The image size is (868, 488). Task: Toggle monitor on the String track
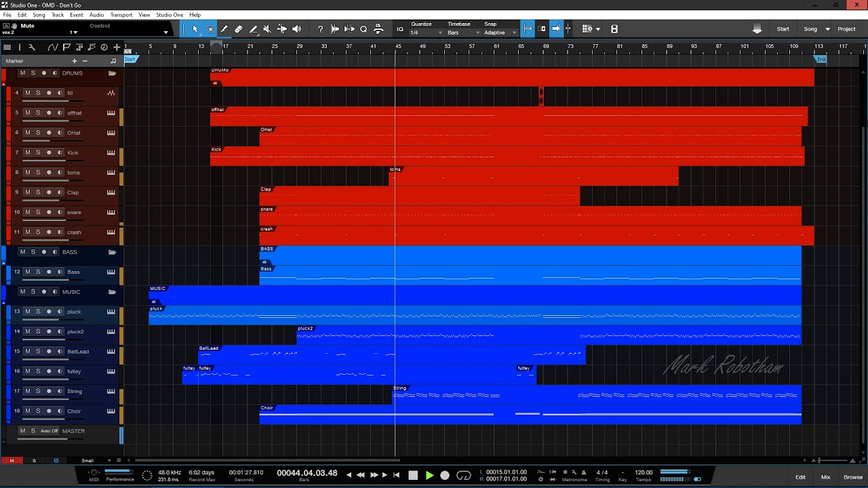tap(60, 391)
